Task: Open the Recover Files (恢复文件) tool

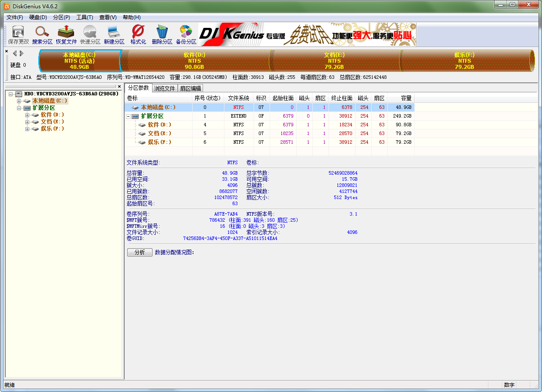Action: coord(66,34)
